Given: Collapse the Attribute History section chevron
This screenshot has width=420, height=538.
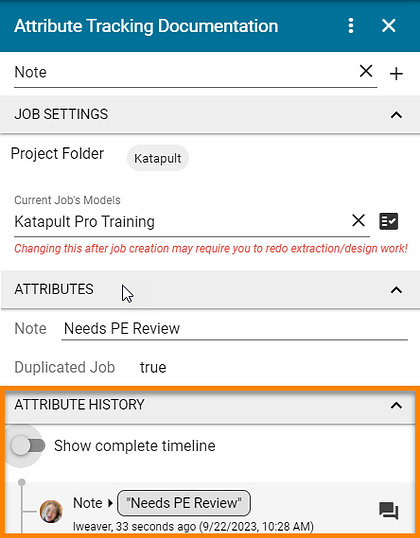Looking at the screenshot, I should 396,406.
